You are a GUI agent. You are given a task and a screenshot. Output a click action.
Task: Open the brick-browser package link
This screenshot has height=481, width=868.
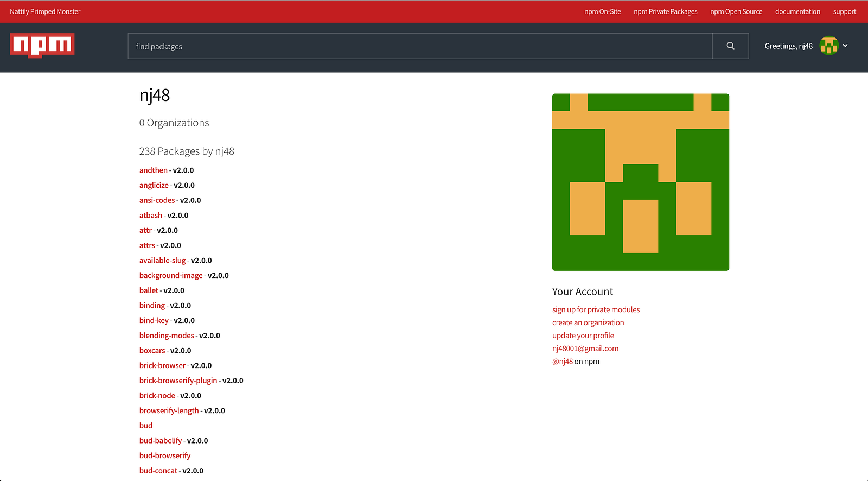pos(162,365)
